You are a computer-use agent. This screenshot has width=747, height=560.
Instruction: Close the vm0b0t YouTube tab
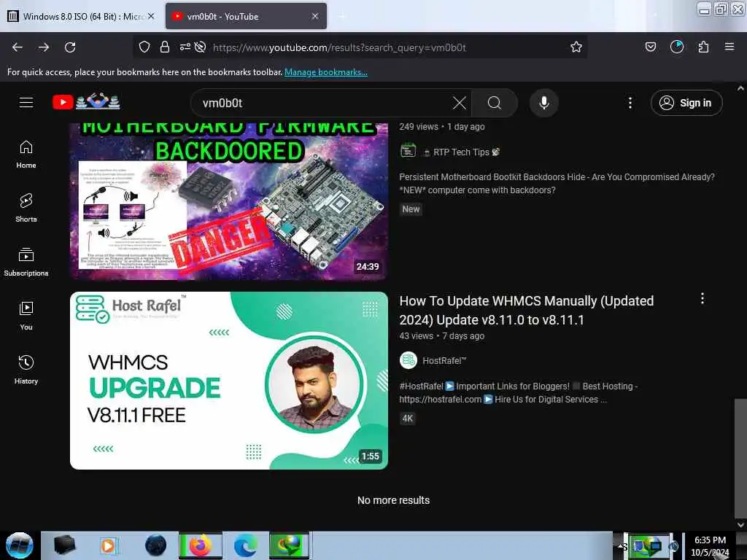[x=315, y=16]
